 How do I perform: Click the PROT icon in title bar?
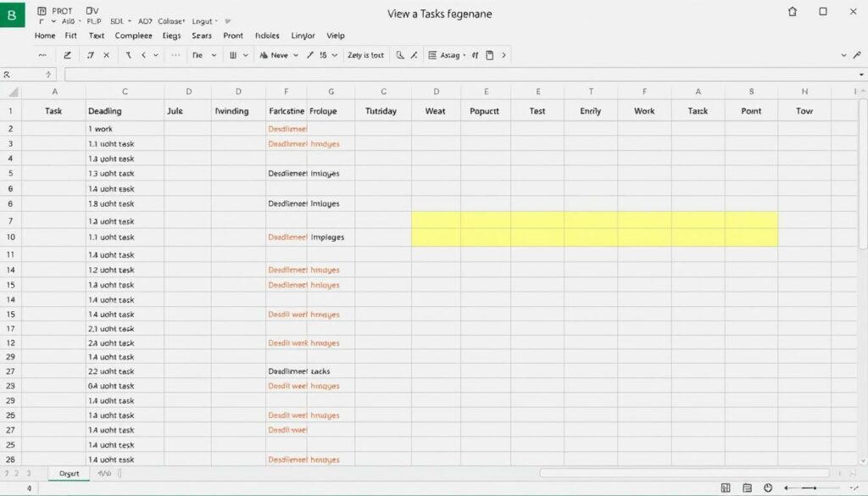[42, 11]
